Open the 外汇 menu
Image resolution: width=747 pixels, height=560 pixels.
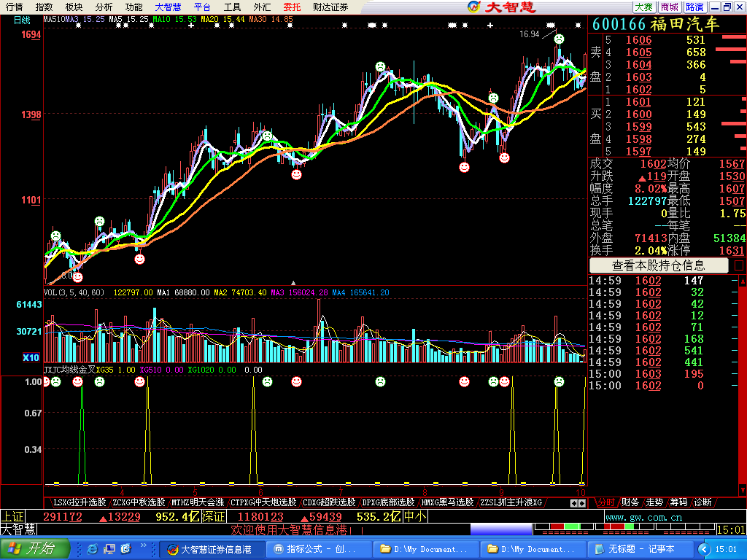[x=262, y=7]
